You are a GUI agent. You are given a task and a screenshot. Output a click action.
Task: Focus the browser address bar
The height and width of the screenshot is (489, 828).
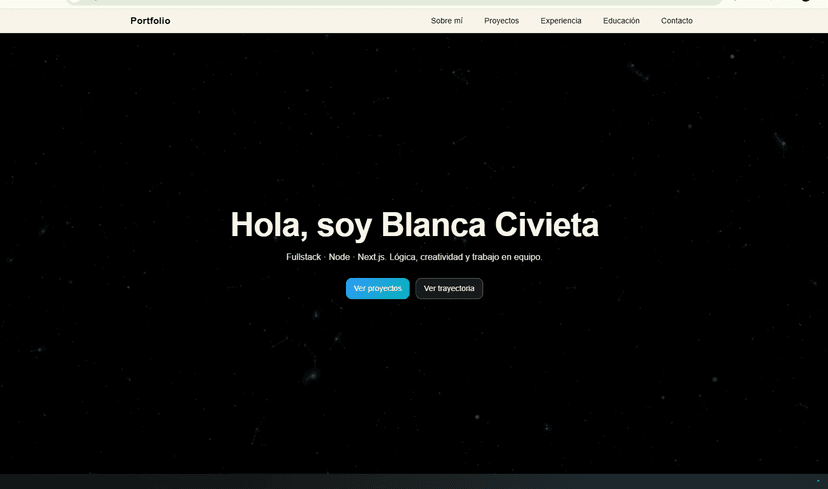pyautogui.click(x=400, y=2)
